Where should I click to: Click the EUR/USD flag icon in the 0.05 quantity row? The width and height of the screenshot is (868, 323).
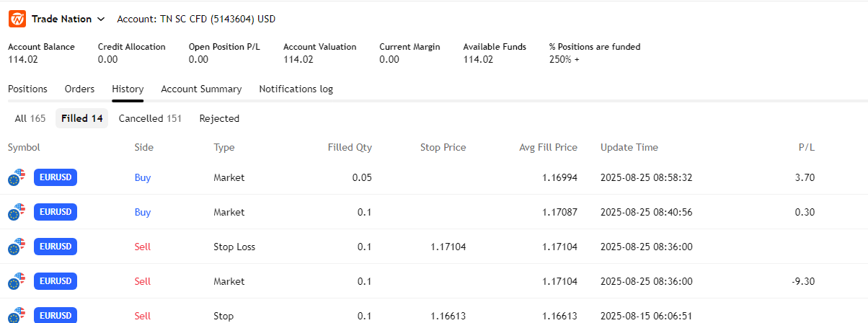(x=17, y=177)
